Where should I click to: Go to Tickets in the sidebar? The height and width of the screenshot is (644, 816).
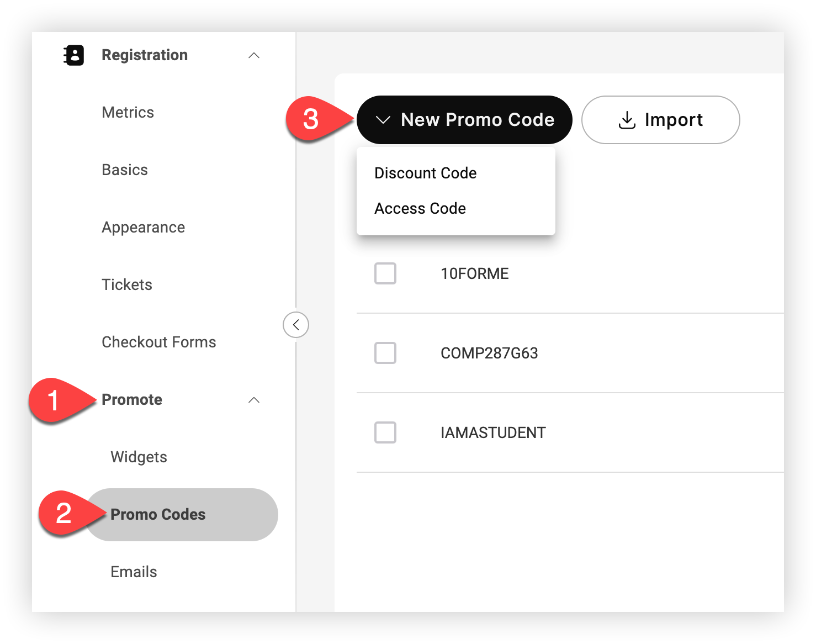click(127, 284)
